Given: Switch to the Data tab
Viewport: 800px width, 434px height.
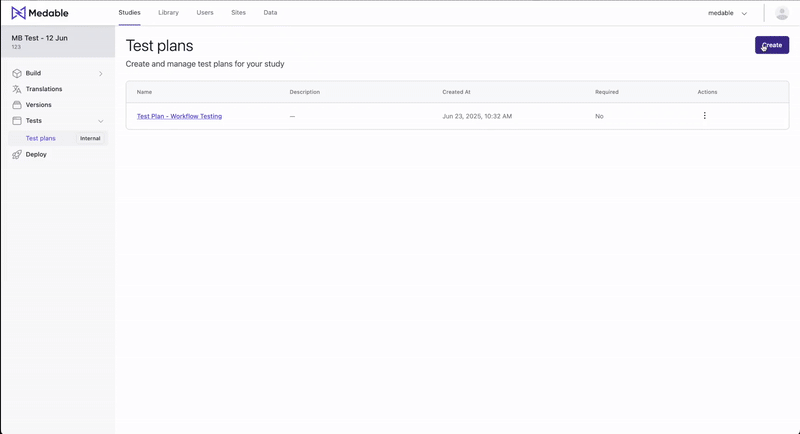Looking at the screenshot, I should click(270, 13).
